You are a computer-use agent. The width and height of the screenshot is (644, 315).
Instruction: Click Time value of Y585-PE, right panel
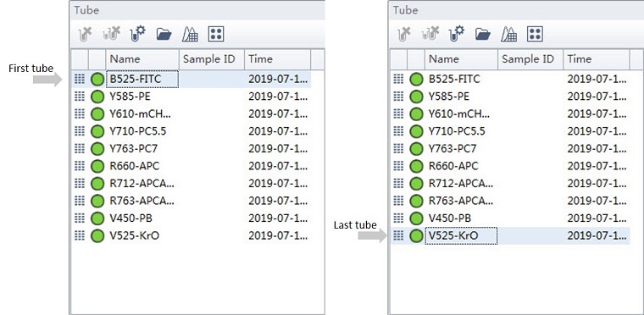[597, 97]
